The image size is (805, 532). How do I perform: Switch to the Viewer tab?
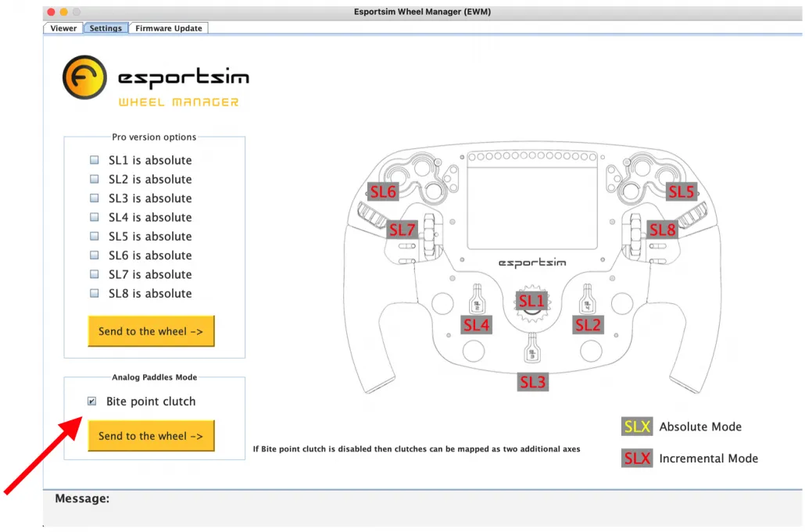(x=63, y=28)
